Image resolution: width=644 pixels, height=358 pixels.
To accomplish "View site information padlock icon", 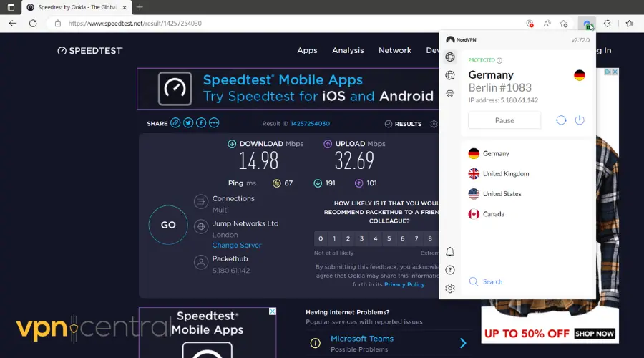I will coord(58,24).
